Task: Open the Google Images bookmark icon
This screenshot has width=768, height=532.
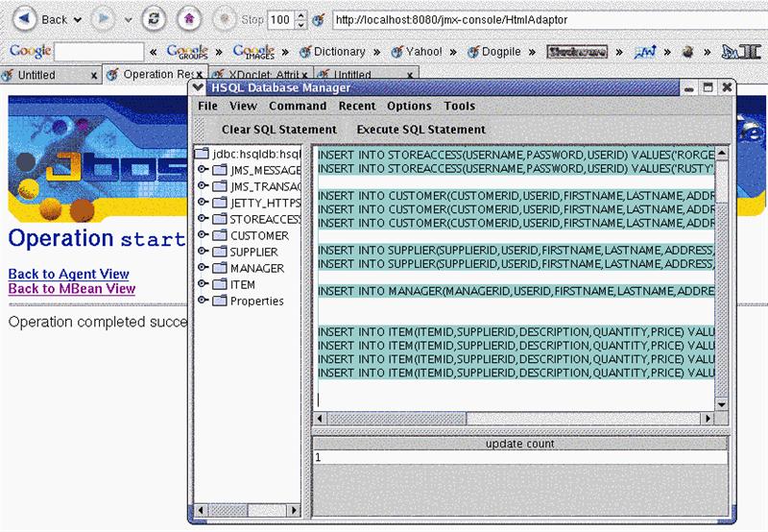Action: click(253, 51)
